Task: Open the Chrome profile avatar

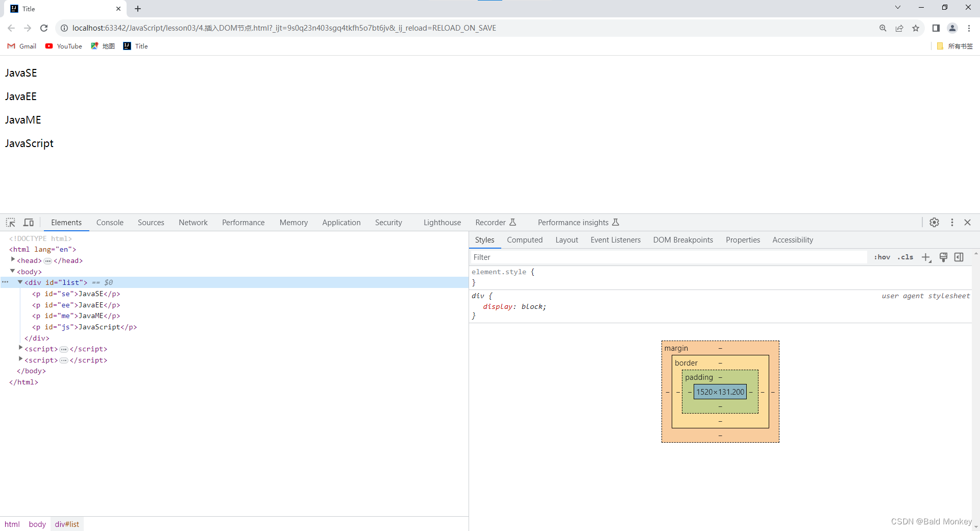Action: pos(952,28)
